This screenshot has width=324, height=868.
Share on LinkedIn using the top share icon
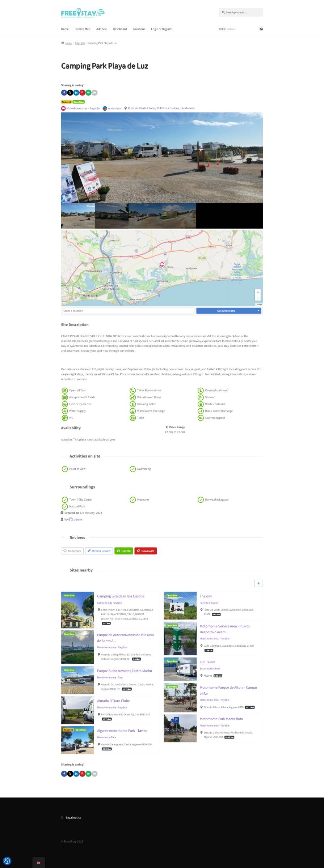point(76,93)
